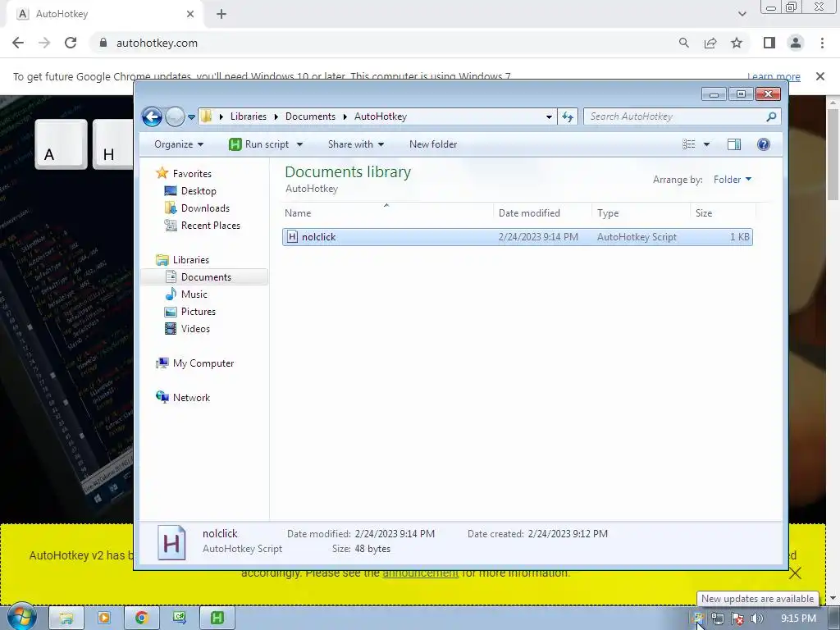Sort by the Name column header
Viewport: 840px width, 630px height.
tap(387, 212)
